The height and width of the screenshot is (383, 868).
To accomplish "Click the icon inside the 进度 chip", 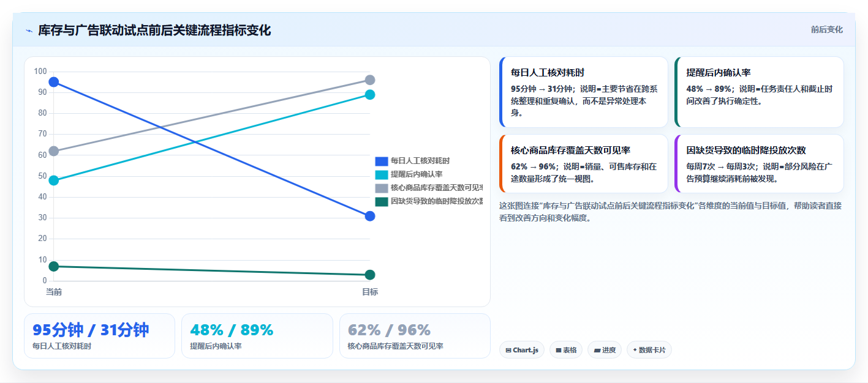I will [597, 351].
